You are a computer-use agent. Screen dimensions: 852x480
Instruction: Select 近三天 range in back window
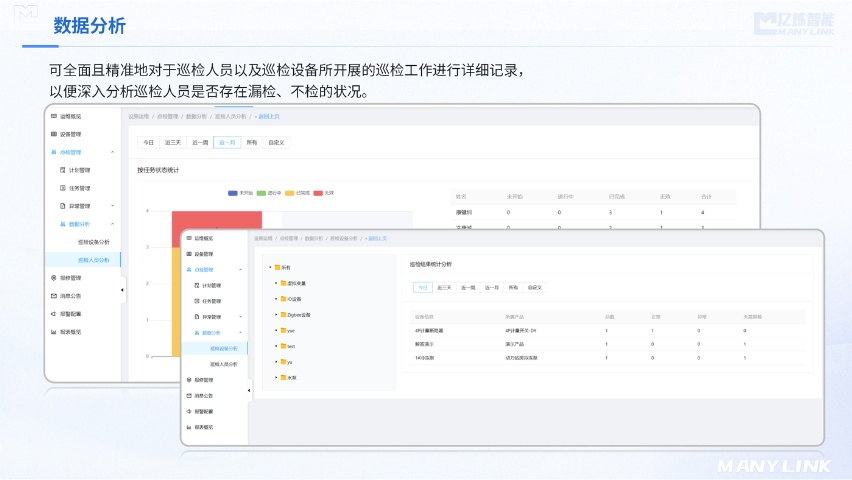pyautogui.click(x=173, y=142)
